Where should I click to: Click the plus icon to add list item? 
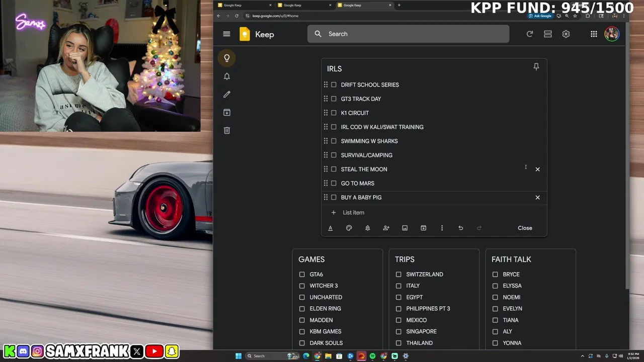pyautogui.click(x=334, y=212)
